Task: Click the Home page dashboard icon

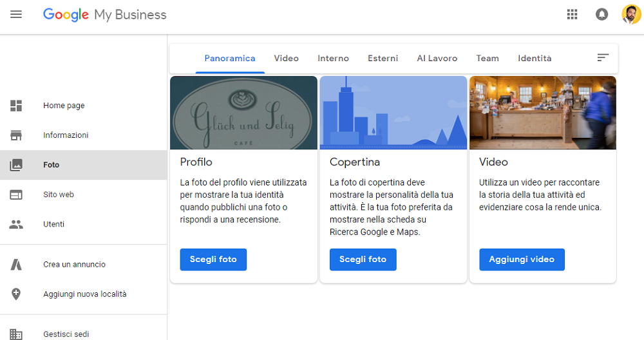Action: point(16,106)
